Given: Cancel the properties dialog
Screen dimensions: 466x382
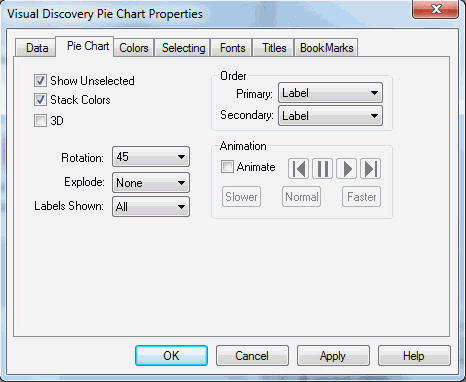Looking at the screenshot, I should [x=252, y=356].
